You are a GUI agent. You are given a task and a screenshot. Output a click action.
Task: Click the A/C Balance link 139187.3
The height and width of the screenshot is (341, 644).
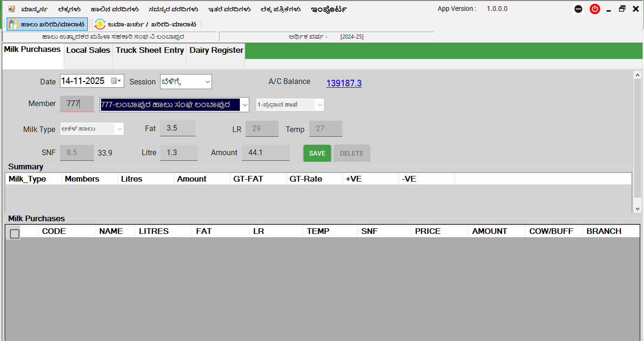(344, 83)
